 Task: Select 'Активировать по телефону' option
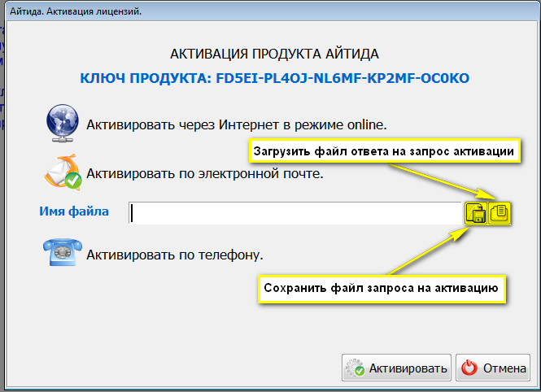click(x=175, y=255)
